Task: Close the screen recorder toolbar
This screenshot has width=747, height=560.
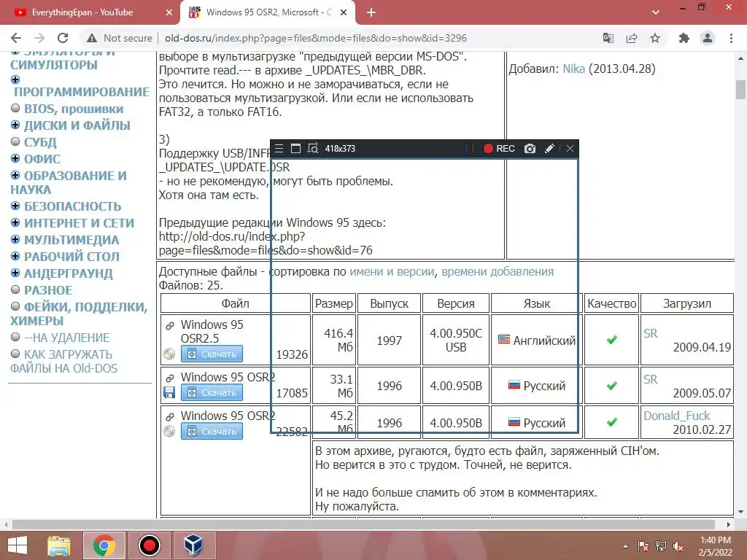Action: [570, 149]
